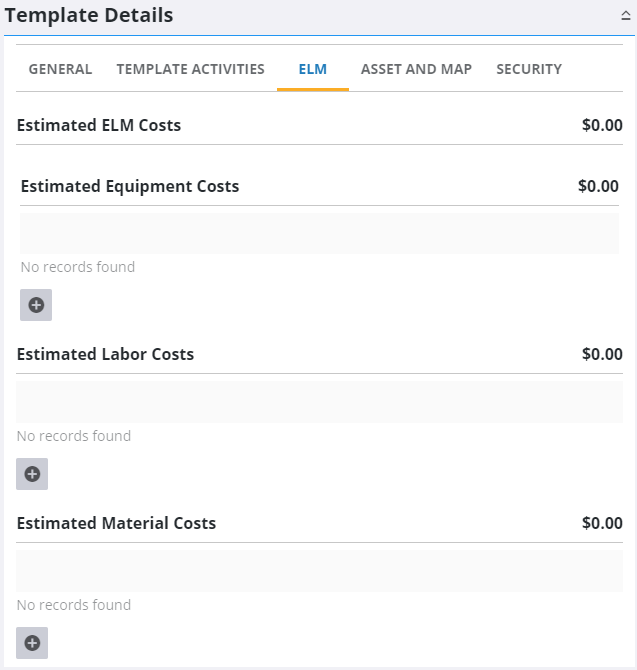Open the Security tab
This screenshot has width=637, height=670.
coord(529,69)
